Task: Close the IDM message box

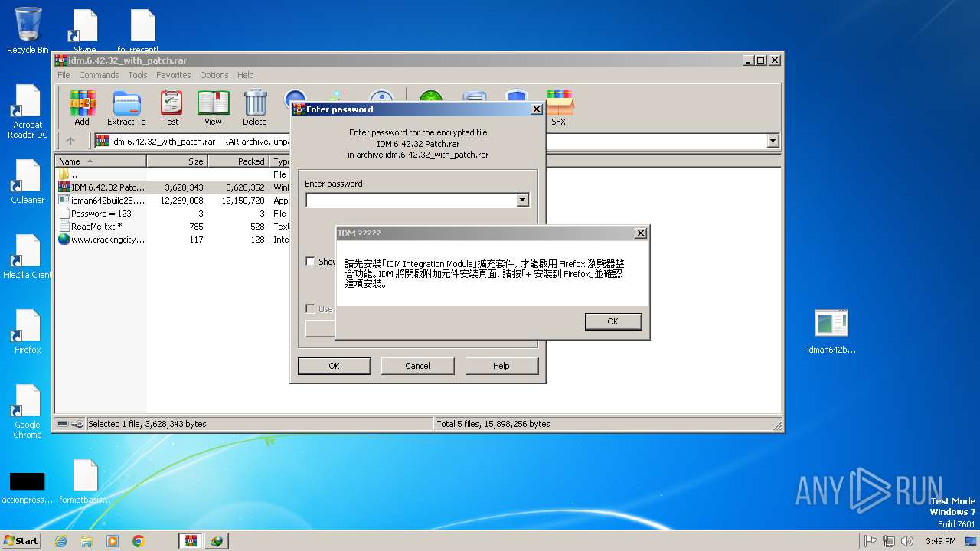Action: (x=641, y=233)
